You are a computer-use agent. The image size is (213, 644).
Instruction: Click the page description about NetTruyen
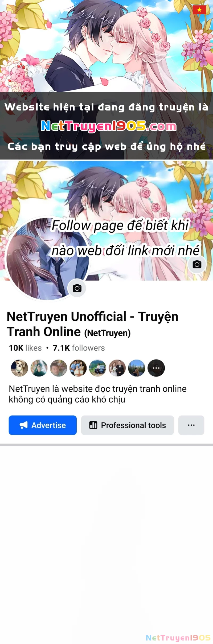pos(98,394)
